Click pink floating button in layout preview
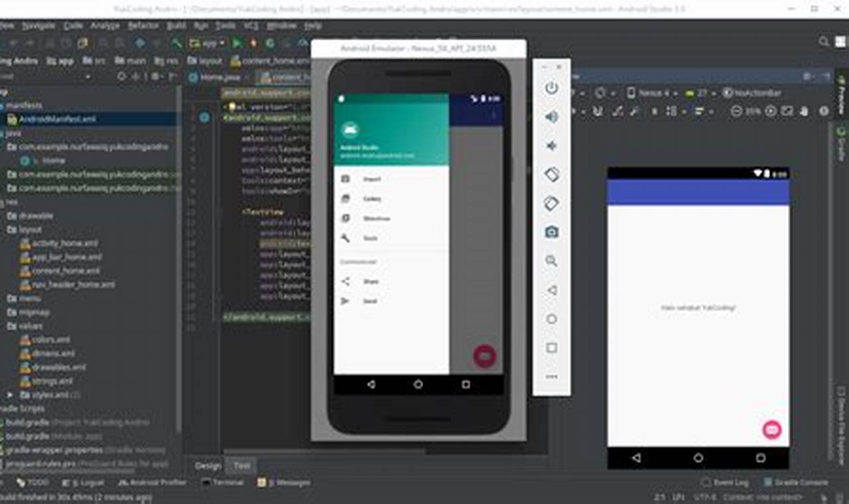Image resolution: width=849 pixels, height=504 pixels. [x=771, y=430]
